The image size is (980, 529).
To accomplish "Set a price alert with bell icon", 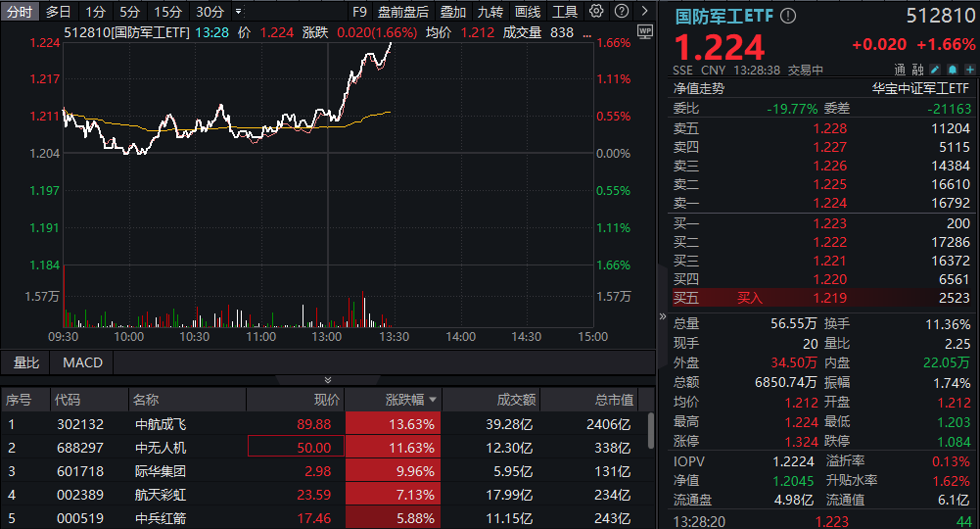I will coord(951,70).
